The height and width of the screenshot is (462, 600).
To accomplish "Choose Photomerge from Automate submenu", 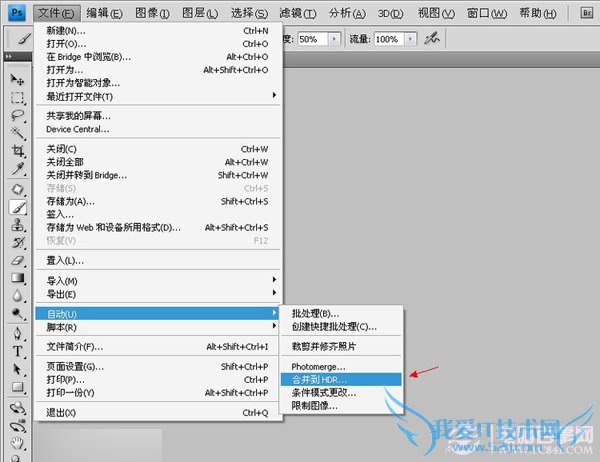I will click(x=341, y=366).
